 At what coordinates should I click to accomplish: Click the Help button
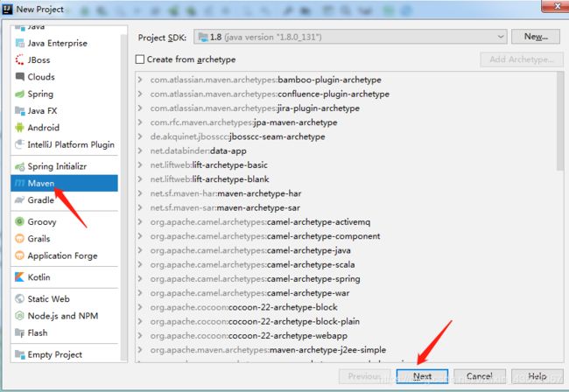(537, 376)
